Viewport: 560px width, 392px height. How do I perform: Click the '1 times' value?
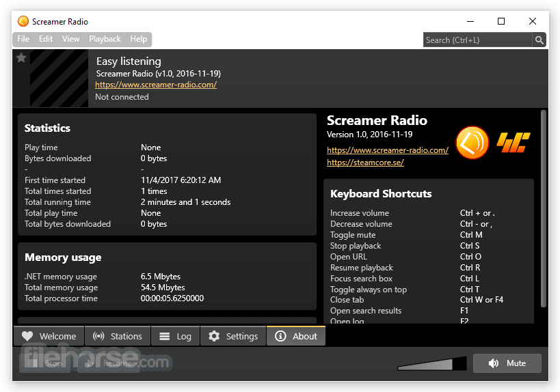point(154,191)
